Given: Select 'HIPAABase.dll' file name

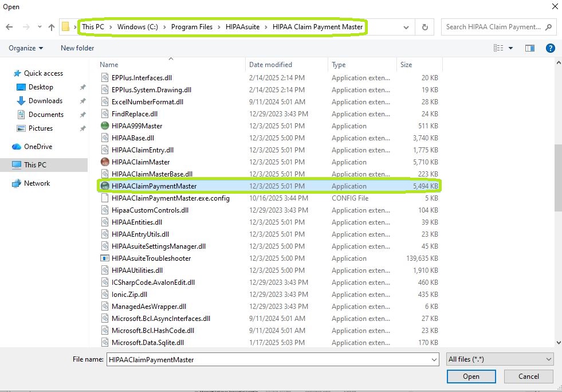Looking at the screenshot, I should coord(132,138).
